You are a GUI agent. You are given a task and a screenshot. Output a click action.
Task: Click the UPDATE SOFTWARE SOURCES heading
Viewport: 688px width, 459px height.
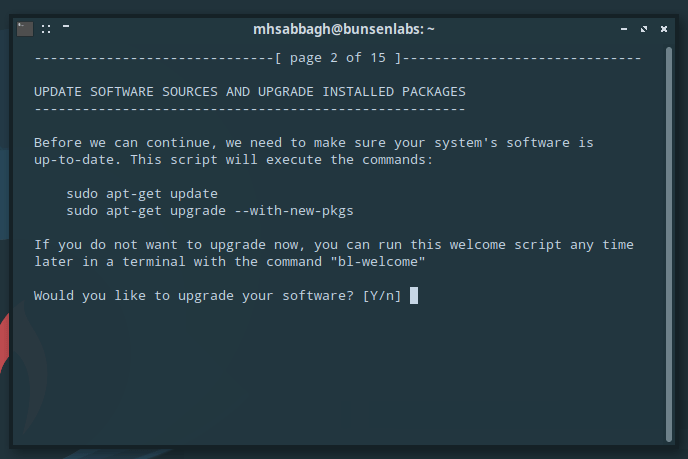coord(250,92)
